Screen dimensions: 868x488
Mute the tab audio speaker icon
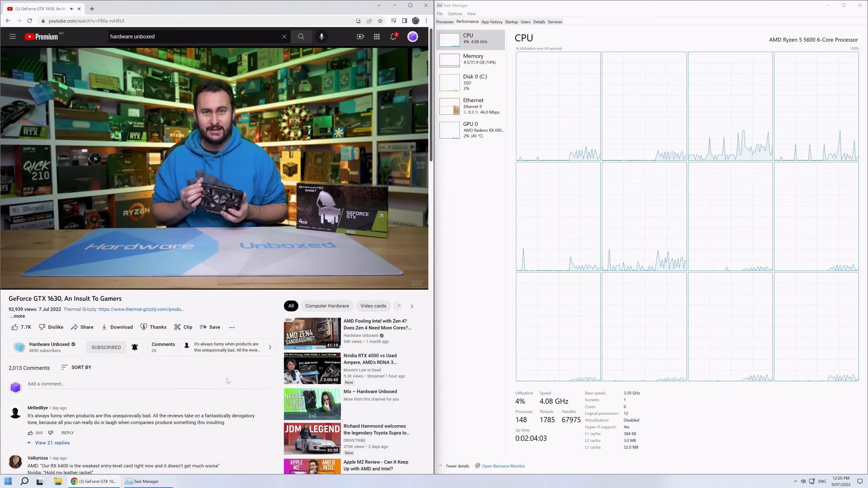(x=72, y=9)
